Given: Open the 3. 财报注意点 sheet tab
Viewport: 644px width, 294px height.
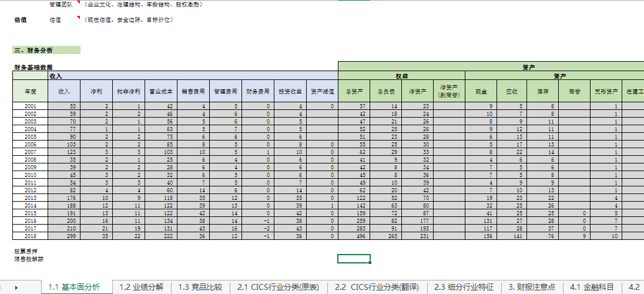Looking at the screenshot, I should [x=532, y=287].
